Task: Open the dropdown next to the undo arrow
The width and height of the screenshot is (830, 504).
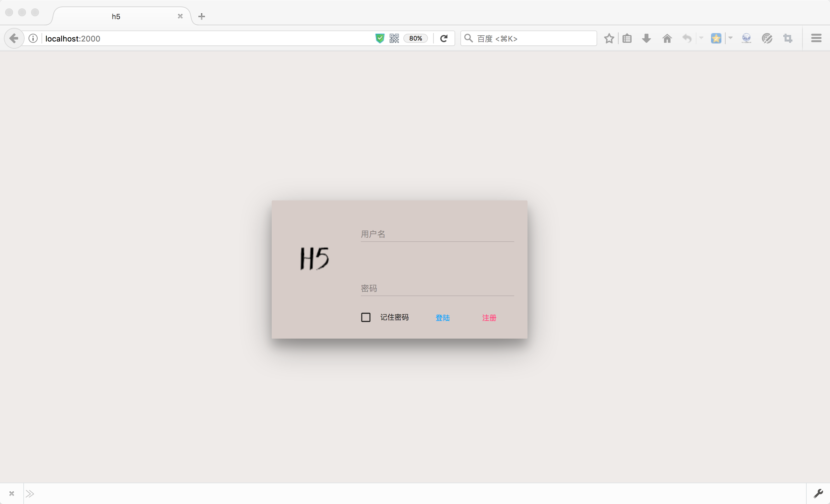Action: click(701, 38)
